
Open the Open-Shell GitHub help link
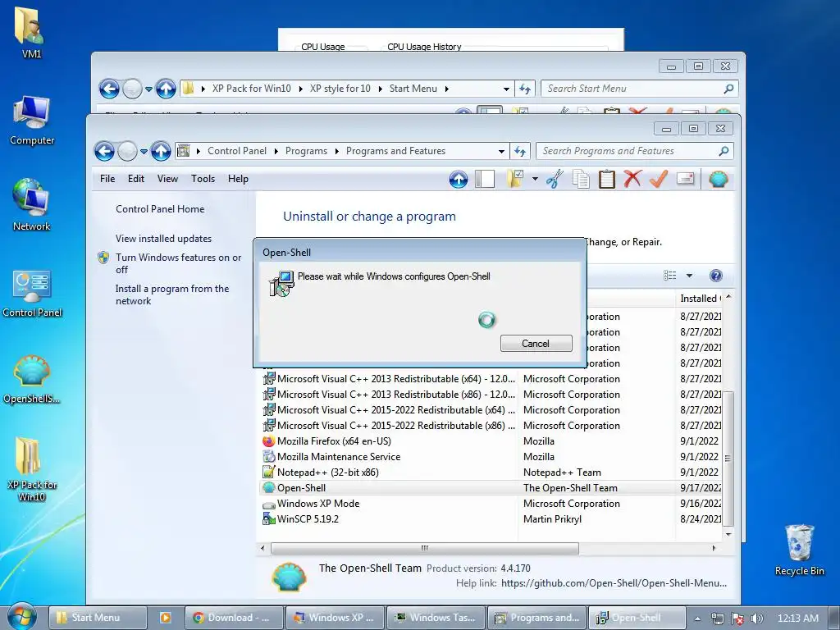614,583
